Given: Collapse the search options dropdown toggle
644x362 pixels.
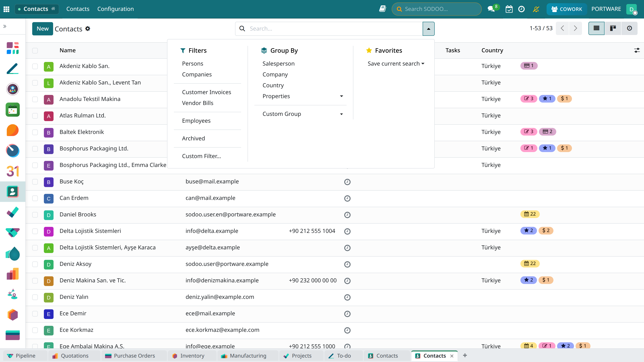Looking at the screenshot, I should click(x=428, y=29).
